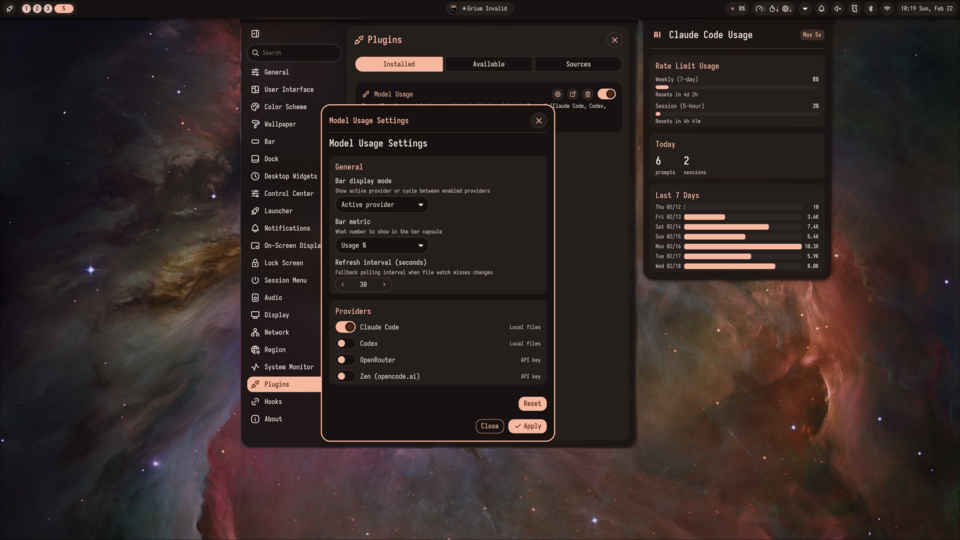Go to Dock settings section
Viewport: 960px width, 540px height.
pyautogui.click(x=284, y=159)
